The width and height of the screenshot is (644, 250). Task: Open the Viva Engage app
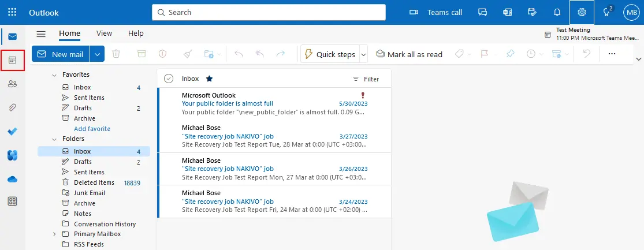pos(12,155)
